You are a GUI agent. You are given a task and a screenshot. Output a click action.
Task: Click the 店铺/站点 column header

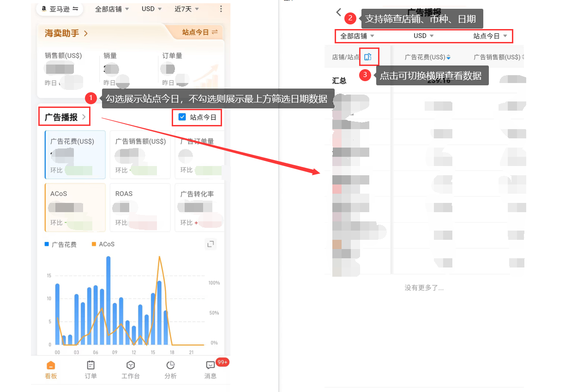(345, 57)
